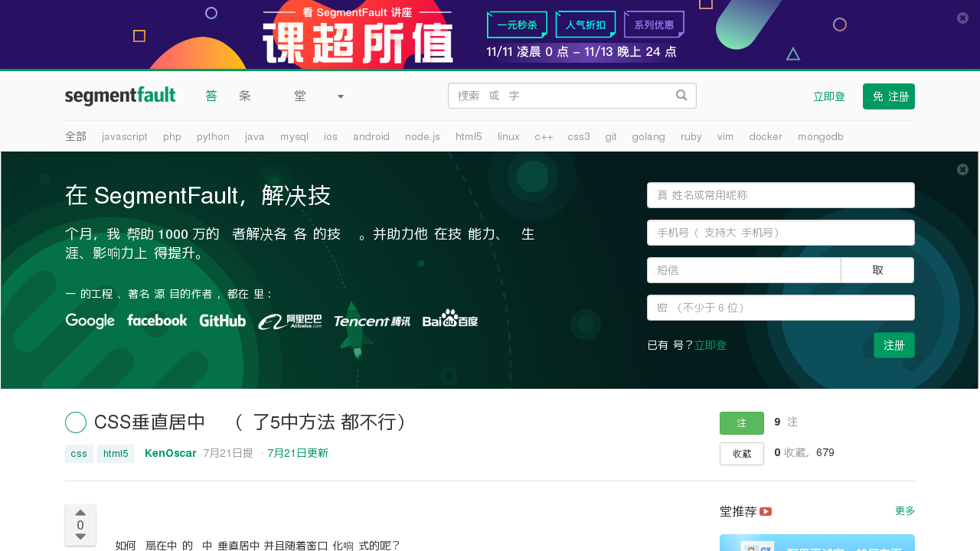This screenshot has width=980, height=551.
Task: Click the Google logo
Action: (x=90, y=321)
